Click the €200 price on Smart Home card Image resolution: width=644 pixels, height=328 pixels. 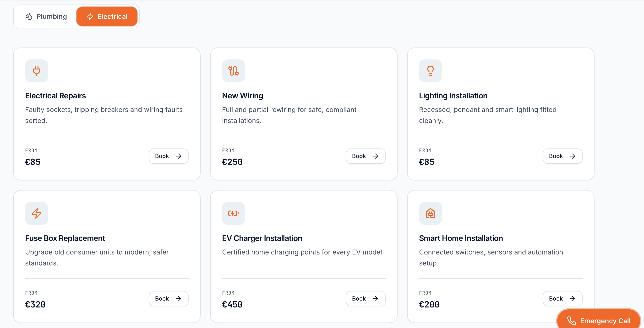pos(429,304)
